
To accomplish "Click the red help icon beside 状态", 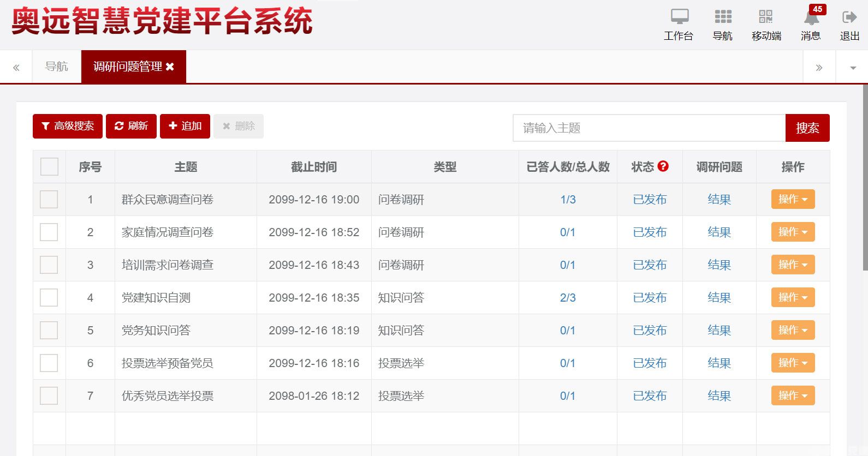I will [x=663, y=166].
